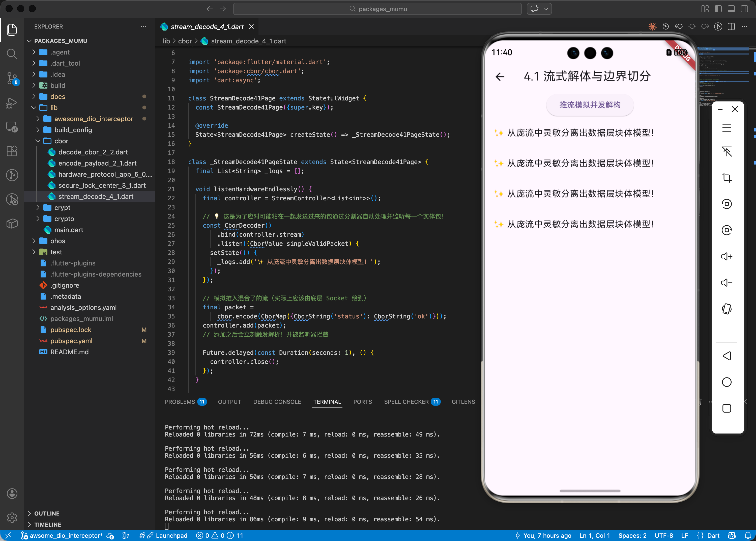Click the packages_mumu command center search box

coord(377,9)
